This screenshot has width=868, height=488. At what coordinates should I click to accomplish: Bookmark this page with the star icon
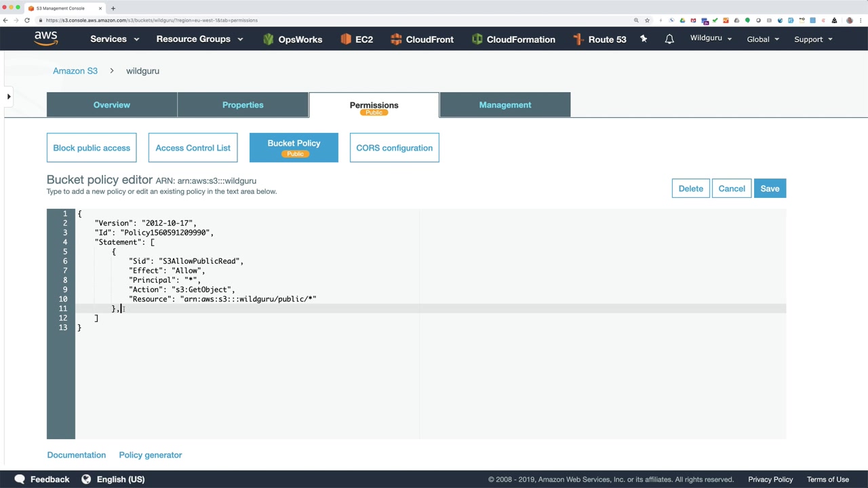click(x=647, y=20)
